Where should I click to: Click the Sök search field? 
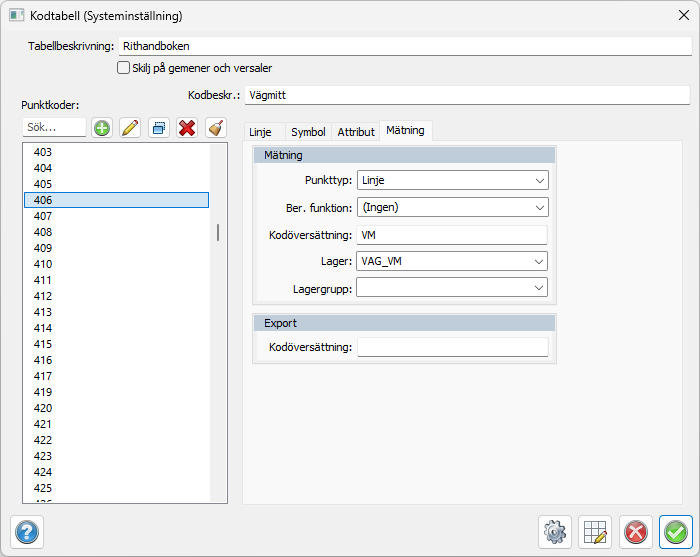tap(54, 128)
